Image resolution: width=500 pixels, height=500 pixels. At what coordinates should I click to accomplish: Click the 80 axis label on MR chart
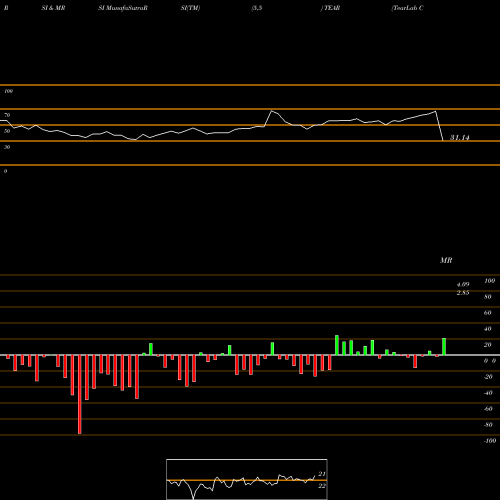[487, 297]
